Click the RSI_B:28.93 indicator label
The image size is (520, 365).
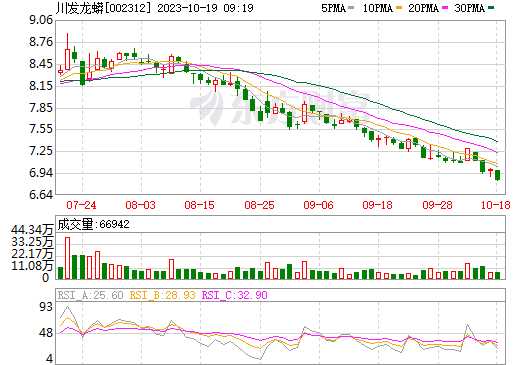pyautogui.click(x=162, y=295)
